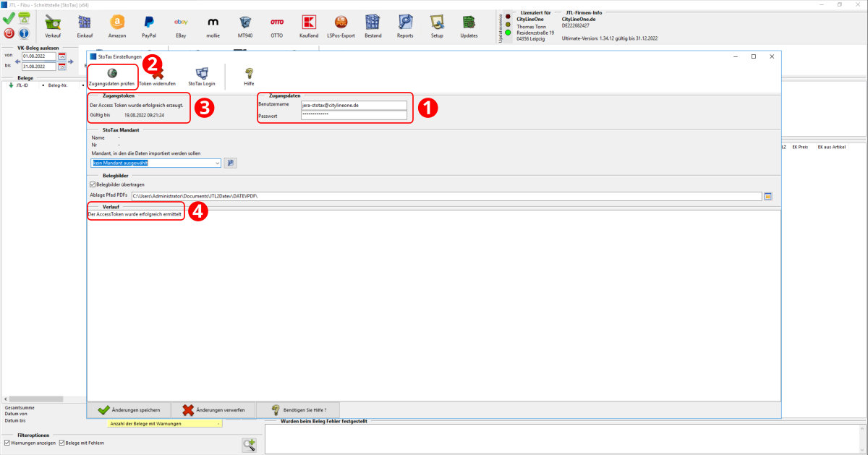Toggle the Belege mit Fehlern checkbox
This screenshot has width=868, height=455.
point(62,443)
